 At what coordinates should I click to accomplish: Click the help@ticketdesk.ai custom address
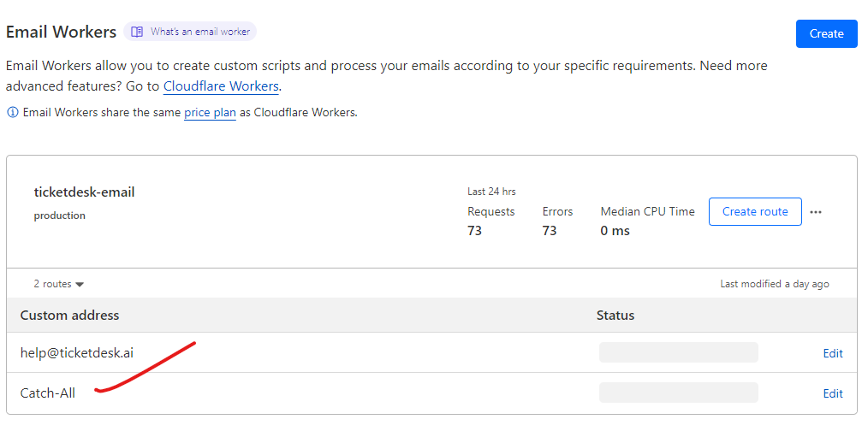coord(77,352)
